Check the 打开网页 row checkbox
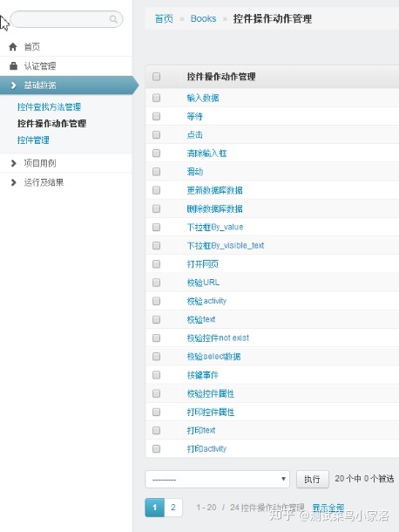 coord(156,264)
